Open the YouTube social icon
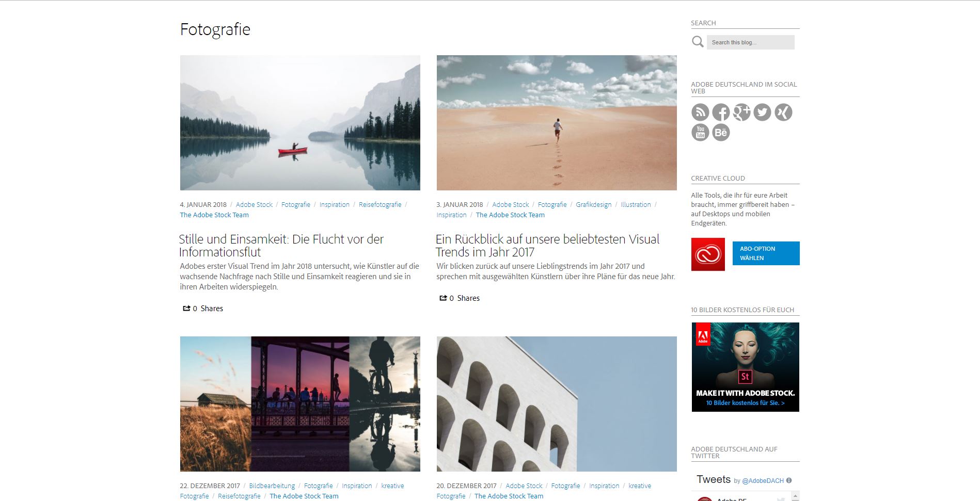This screenshot has height=501, width=980. tap(700, 133)
